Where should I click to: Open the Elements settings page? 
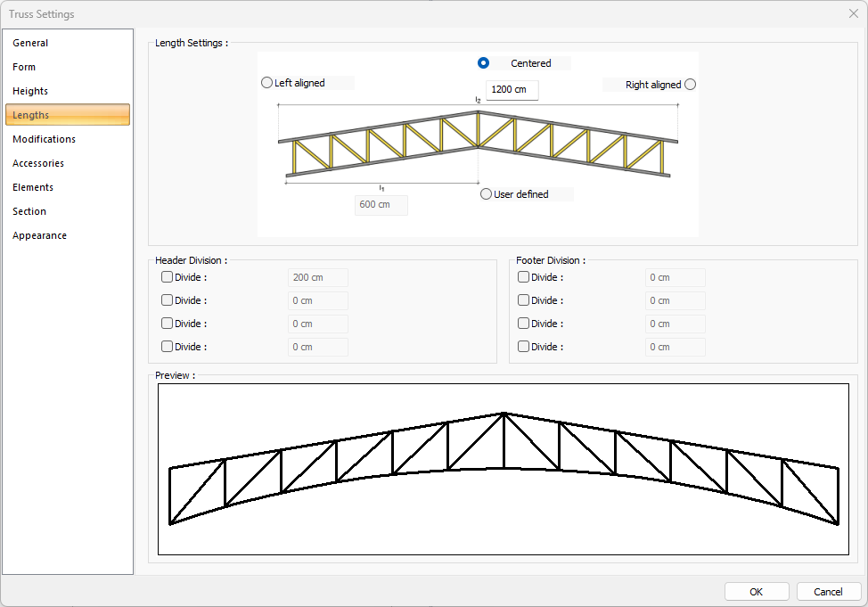coord(33,186)
